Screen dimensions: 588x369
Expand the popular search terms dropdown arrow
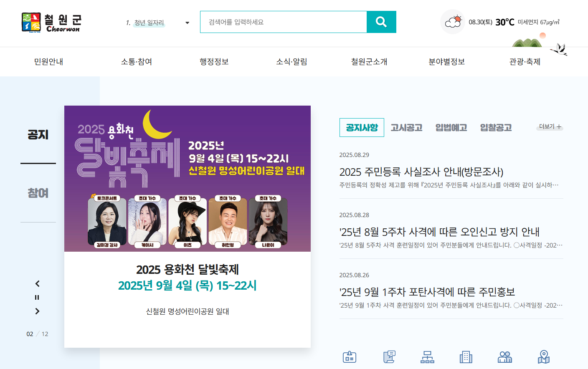point(187,23)
